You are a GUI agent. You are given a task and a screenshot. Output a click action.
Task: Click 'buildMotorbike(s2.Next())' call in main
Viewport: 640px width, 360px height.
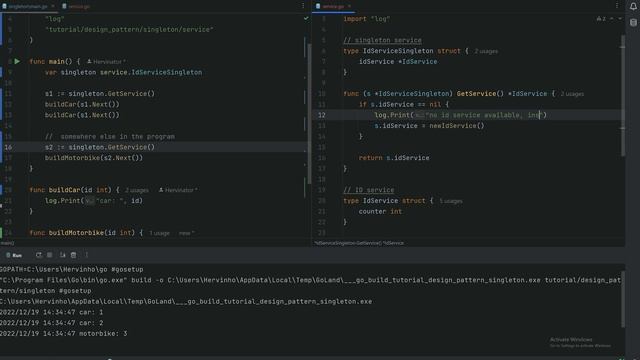point(94,158)
